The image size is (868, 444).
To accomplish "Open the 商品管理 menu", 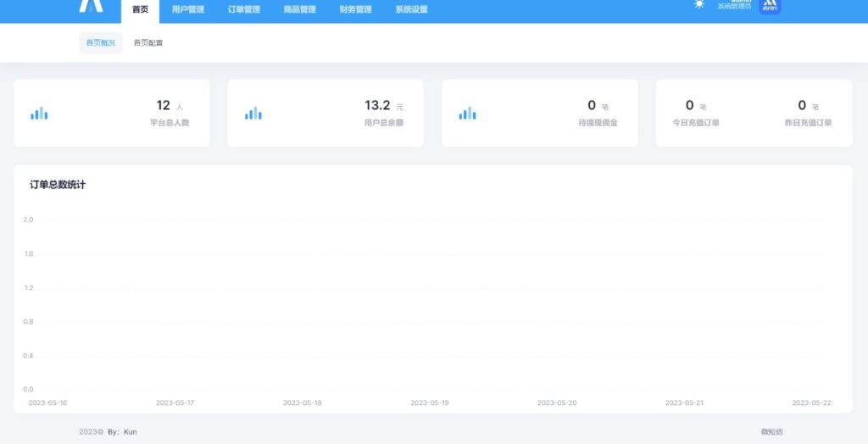I will (x=299, y=9).
